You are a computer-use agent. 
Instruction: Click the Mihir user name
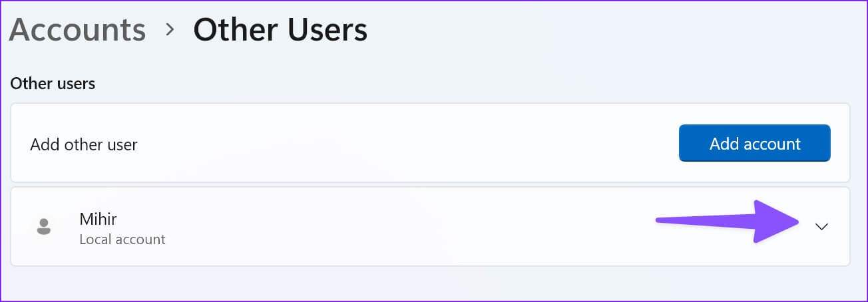98,219
